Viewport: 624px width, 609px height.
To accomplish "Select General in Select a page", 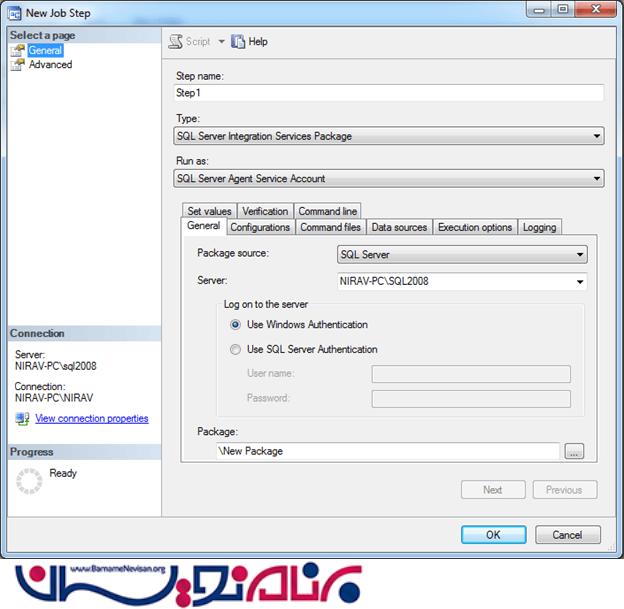I will pyautogui.click(x=45, y=51).
